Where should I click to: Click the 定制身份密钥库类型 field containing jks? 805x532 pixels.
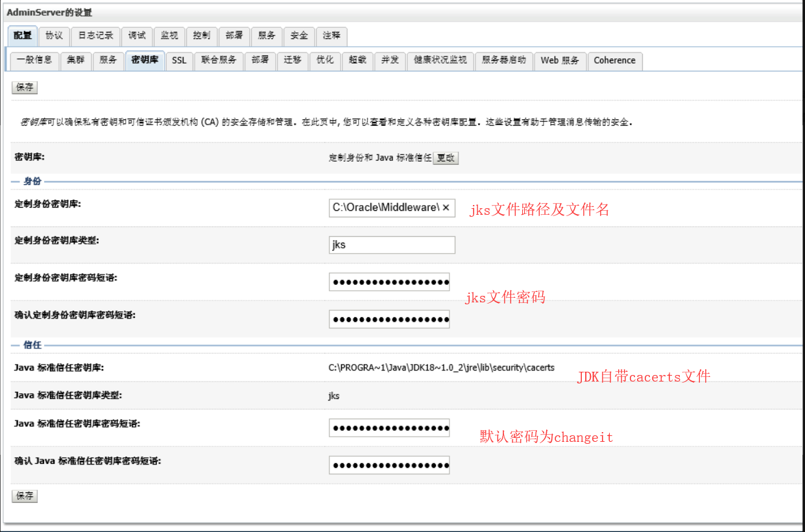[x=392, y=245]
